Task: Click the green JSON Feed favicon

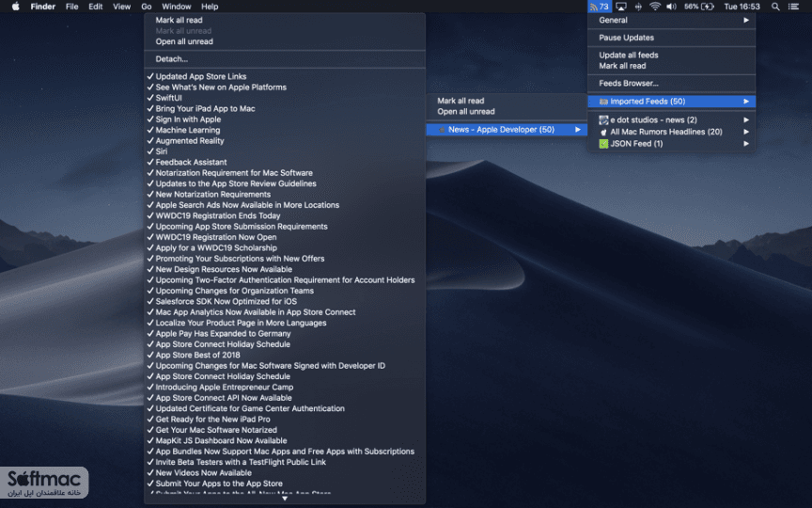Action: [603, 144]
